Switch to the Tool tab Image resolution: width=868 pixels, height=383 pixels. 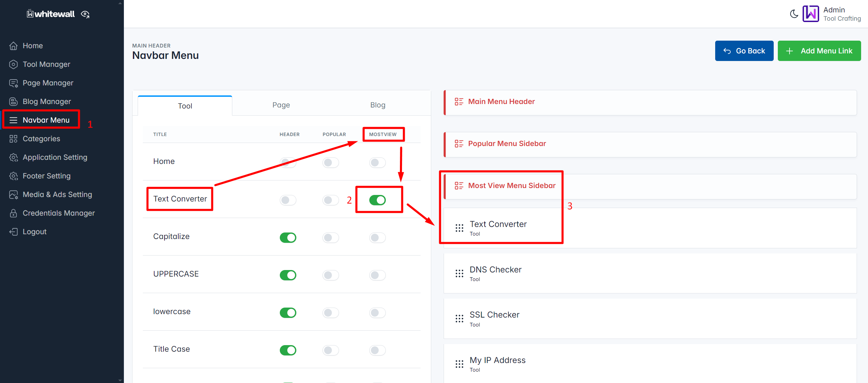[x=185, y=106]
